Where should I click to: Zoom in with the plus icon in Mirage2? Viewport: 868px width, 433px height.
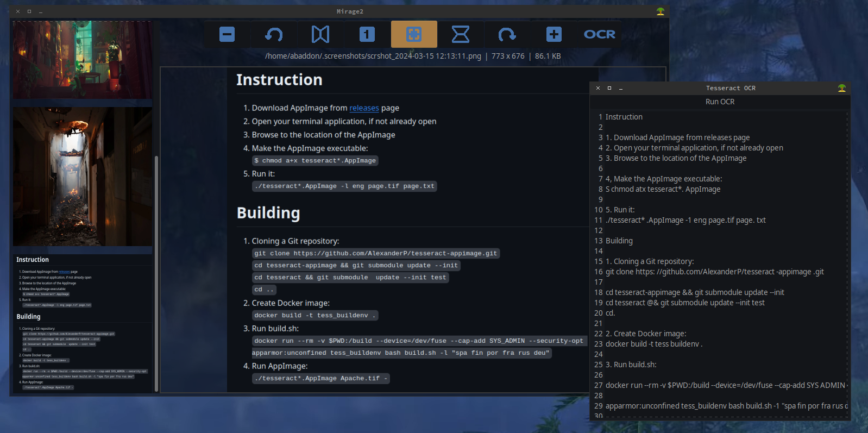pyautogui.click(x=554, y=34)
